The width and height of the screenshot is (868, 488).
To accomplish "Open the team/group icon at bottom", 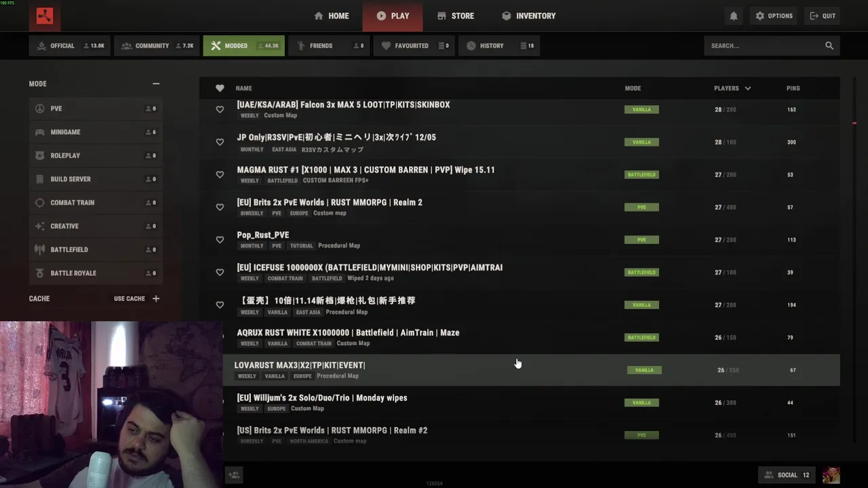I will coord(234,475).
